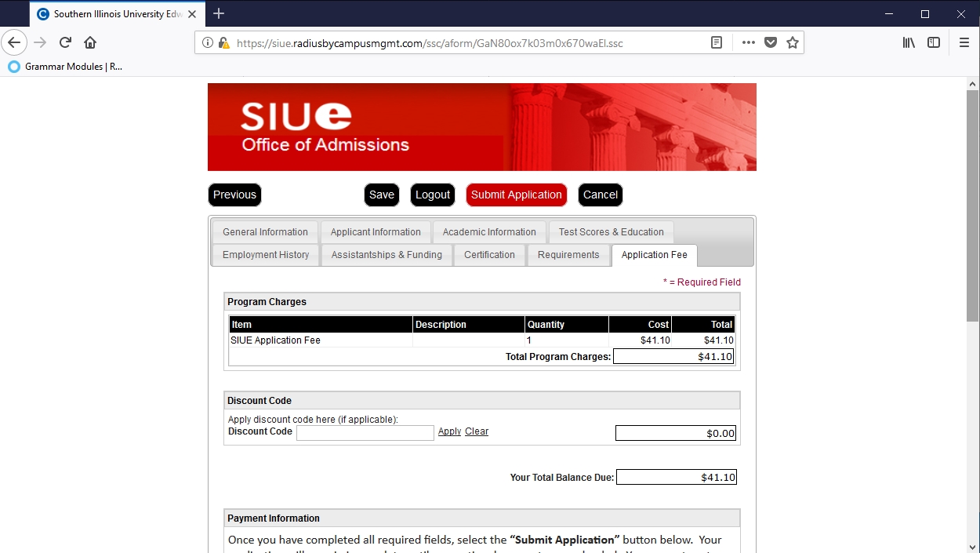Close the Southern Illinois University tab
This screenshot has height=553, width=980.
click(x=192, y=14)
